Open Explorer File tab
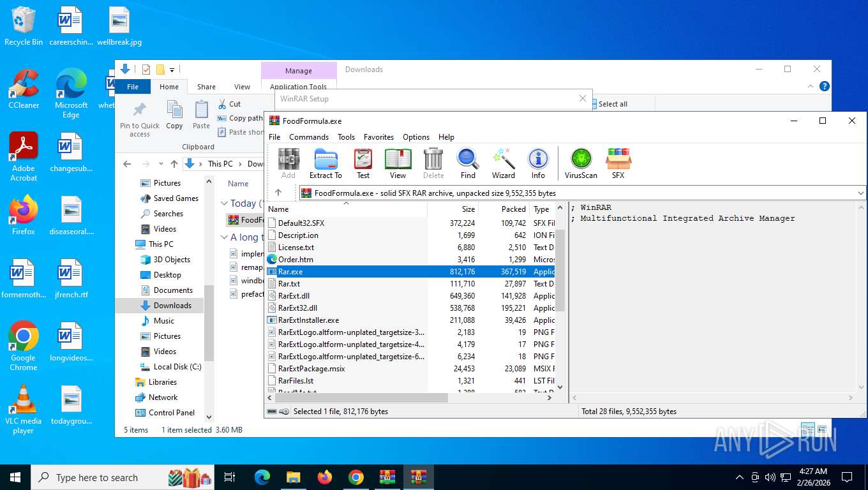 pos(133,87)
